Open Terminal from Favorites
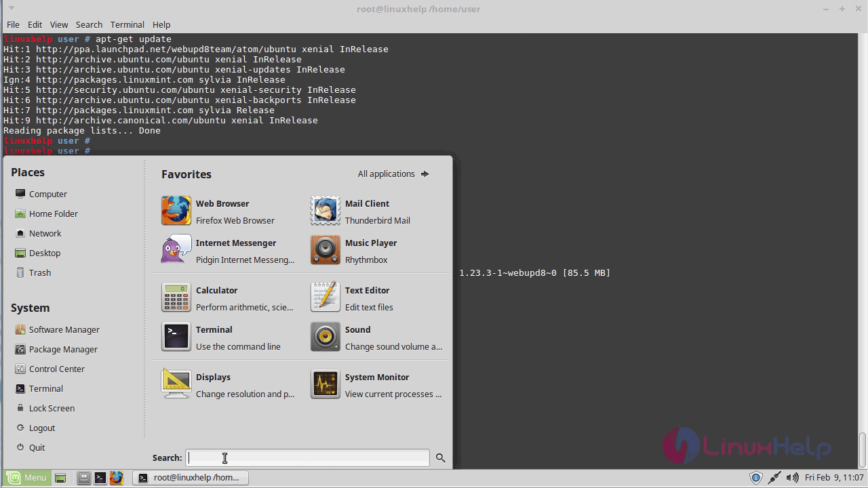This screenshot has width=868, height=488. 228,338
